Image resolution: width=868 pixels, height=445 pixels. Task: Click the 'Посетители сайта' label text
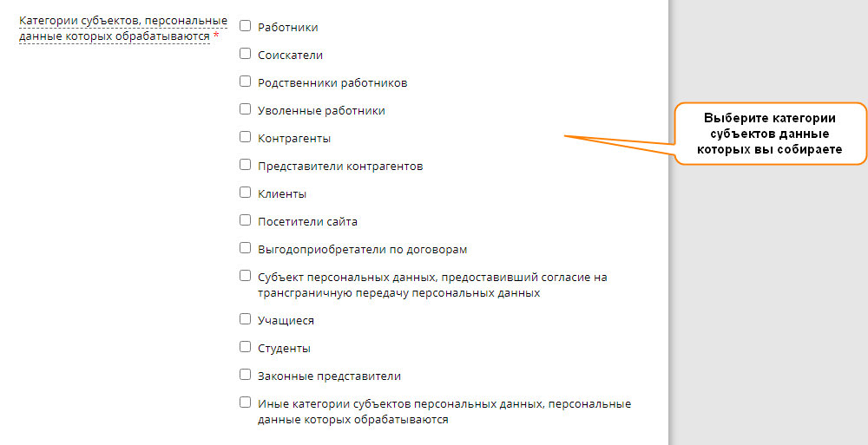(x=307, y=222)
